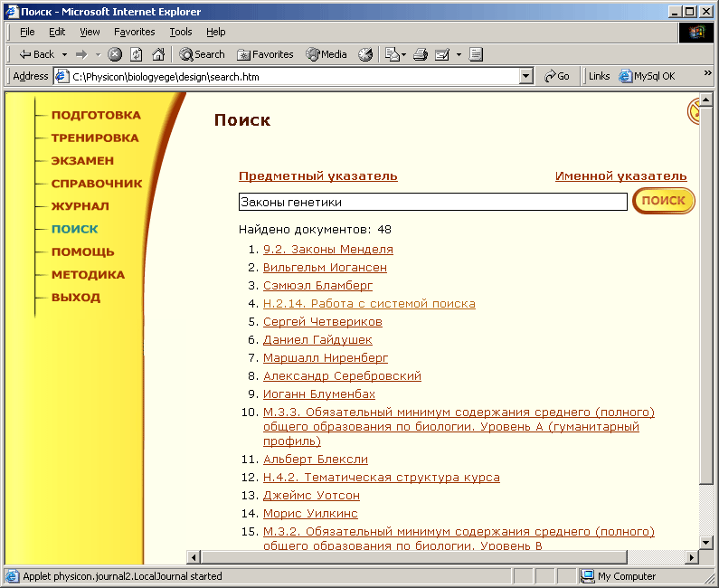Open result 9.2. Законы Менделя
The image size is (719, 588).
[x=328, y=250]
